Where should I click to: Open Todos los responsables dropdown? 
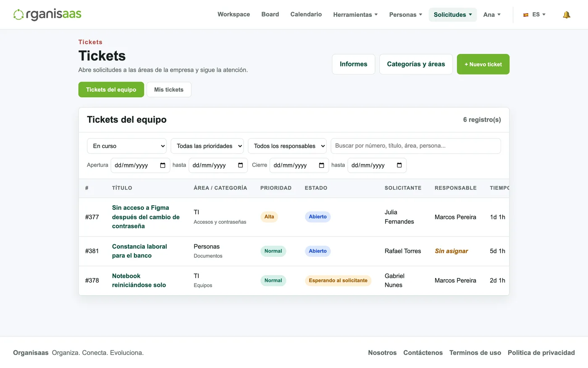[x=287, y=146]
